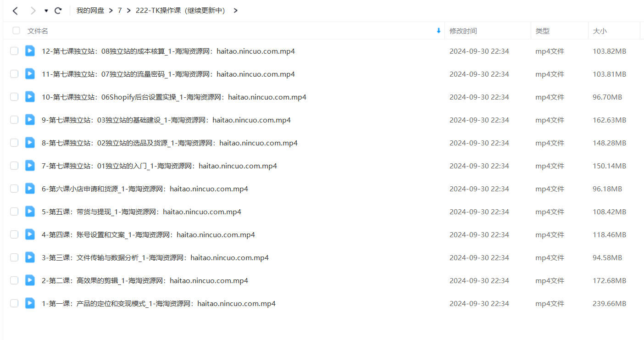The width and height of the screenshot is (644, 340).
Task: Check the box for 8-第七课 选品及货源 file
Action: [x=14, y=143]
